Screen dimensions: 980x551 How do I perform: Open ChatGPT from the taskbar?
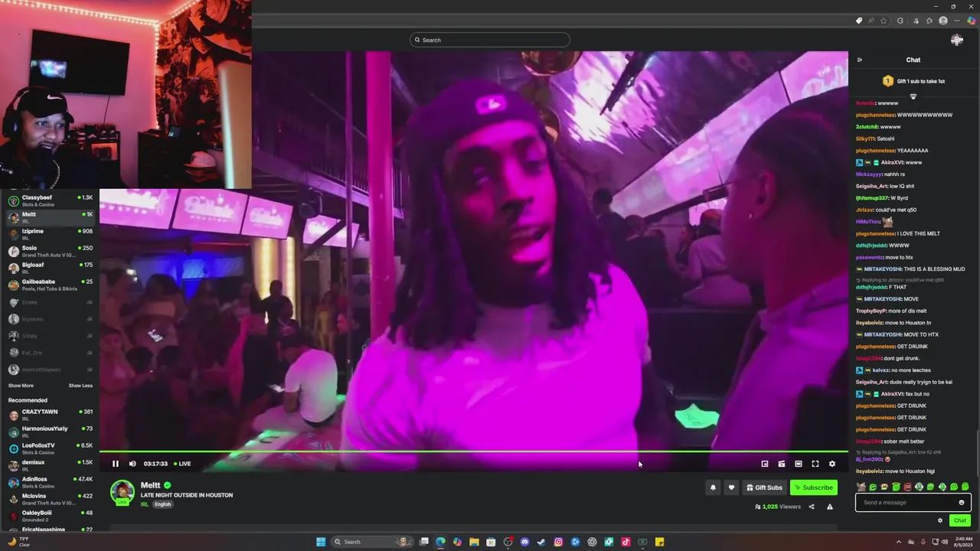tap(592, 542)
